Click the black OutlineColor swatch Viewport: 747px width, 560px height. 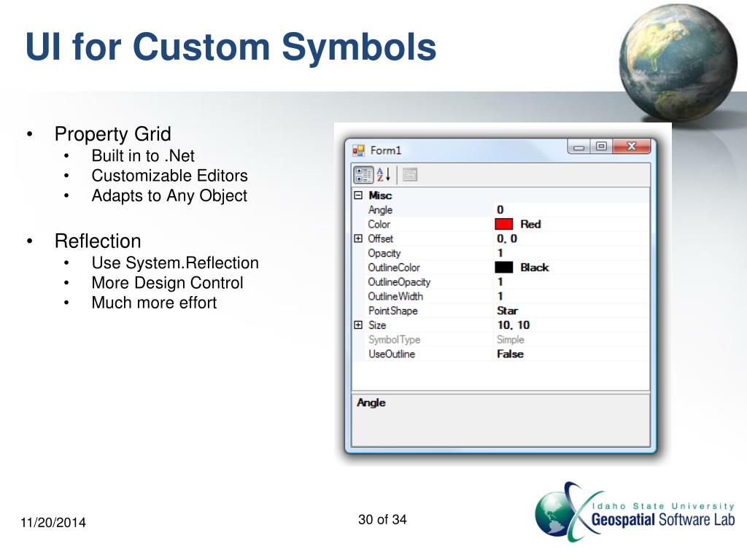[503, 268]
